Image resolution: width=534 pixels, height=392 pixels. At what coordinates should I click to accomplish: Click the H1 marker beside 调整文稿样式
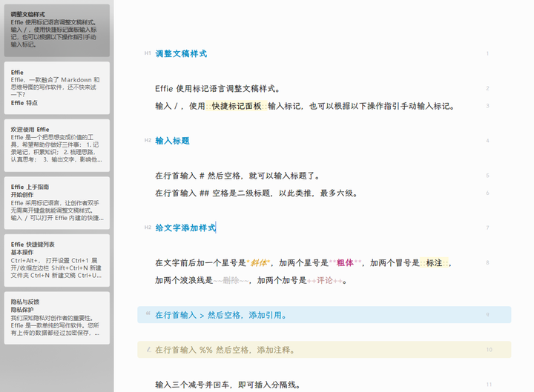tap(148, 53)
